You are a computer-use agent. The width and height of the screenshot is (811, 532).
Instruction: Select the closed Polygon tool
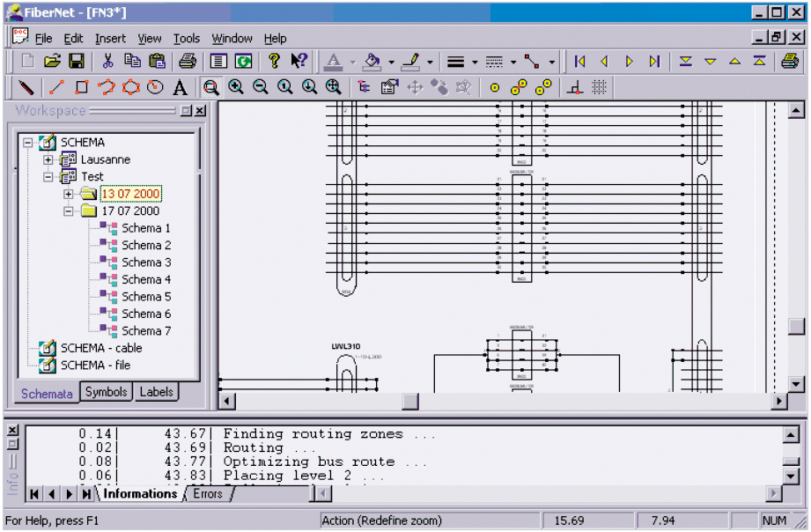pos(131,87)
